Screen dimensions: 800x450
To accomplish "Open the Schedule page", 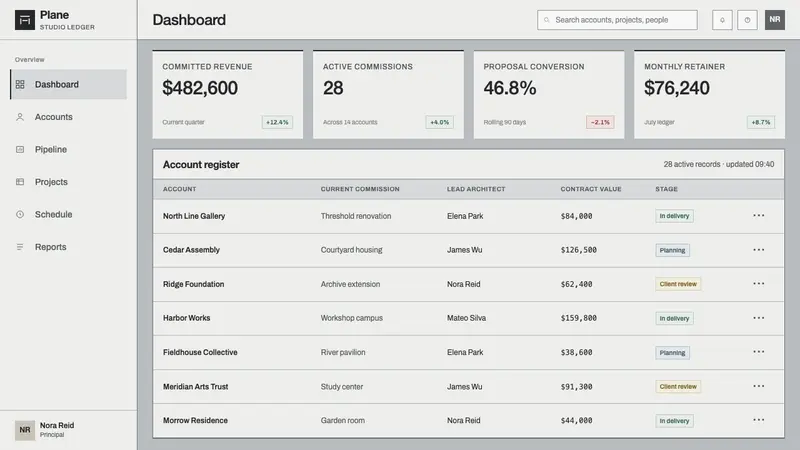I will [68, 214].
